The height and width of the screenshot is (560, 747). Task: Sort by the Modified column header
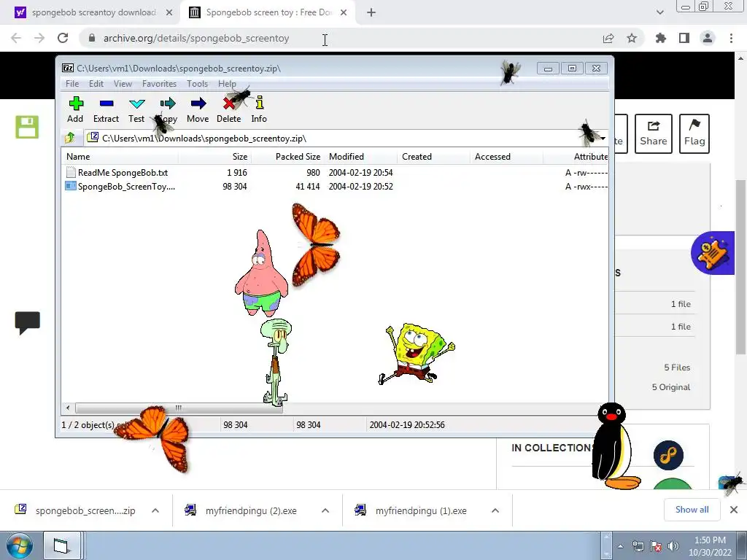pyautogui.click(x=360, y=157)
